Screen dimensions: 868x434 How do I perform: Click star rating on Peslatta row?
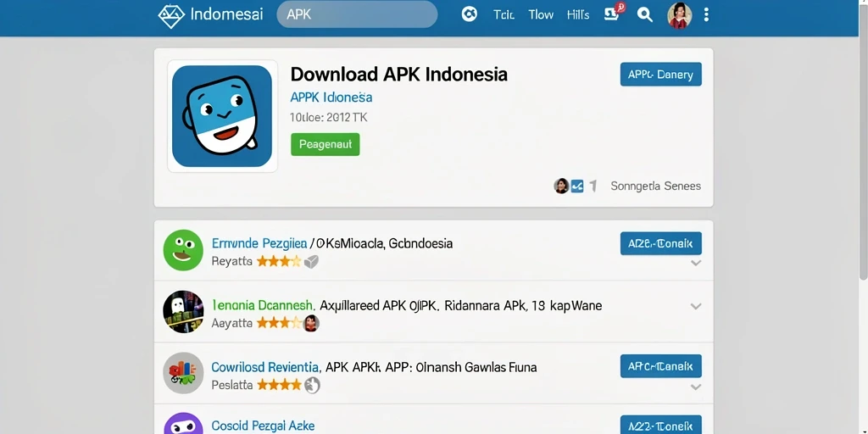(x=279, y=384)
